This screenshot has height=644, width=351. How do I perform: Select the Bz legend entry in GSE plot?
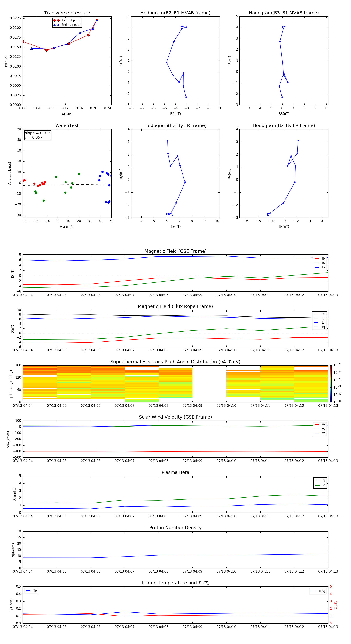(x=320, y=267)
